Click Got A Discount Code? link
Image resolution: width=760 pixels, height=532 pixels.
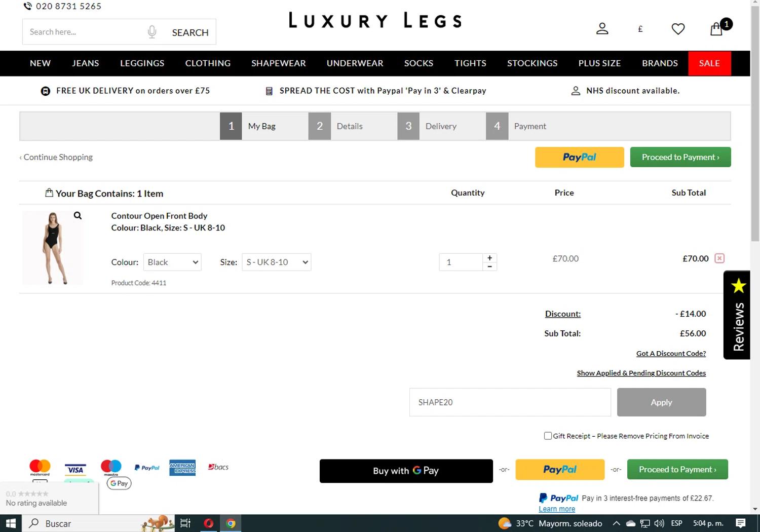coord(671,354)
